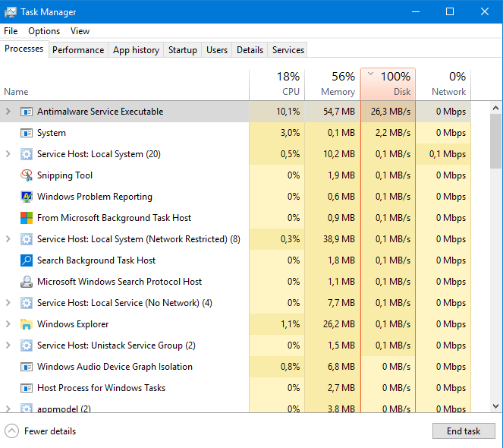This screenshot has height=448, width=503.
Task: Switch to the Details tab
Action: point(250,50)
